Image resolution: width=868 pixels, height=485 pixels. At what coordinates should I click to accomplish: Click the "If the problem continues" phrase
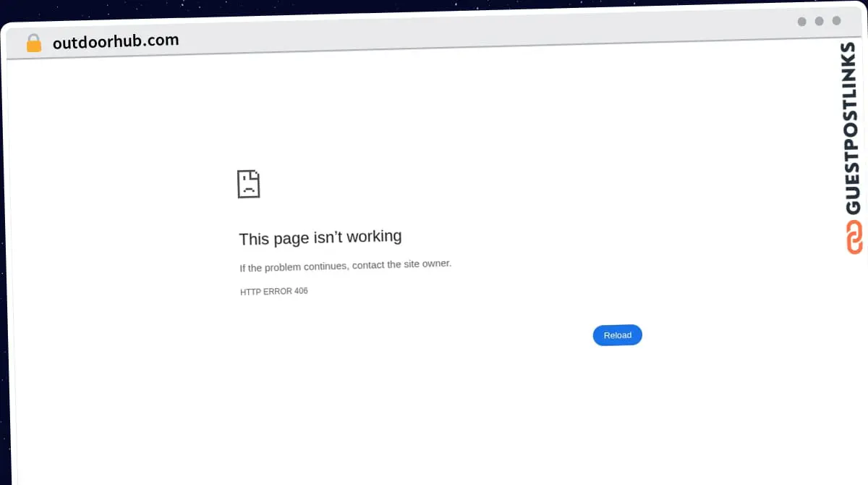pos(294,267)
